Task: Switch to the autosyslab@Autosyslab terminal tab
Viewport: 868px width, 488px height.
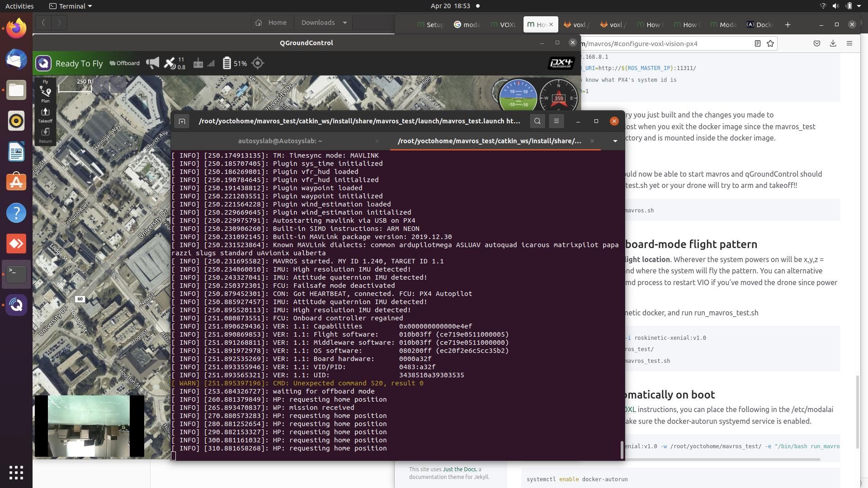Action: click(280, 141)
